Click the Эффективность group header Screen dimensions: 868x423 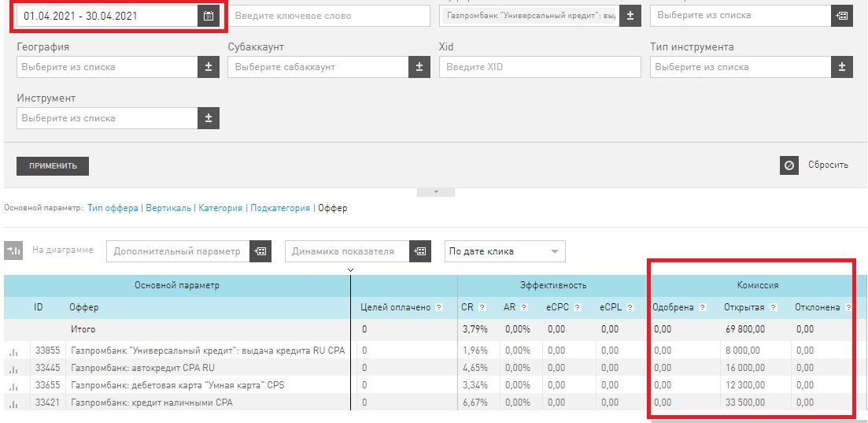[553, 285]
